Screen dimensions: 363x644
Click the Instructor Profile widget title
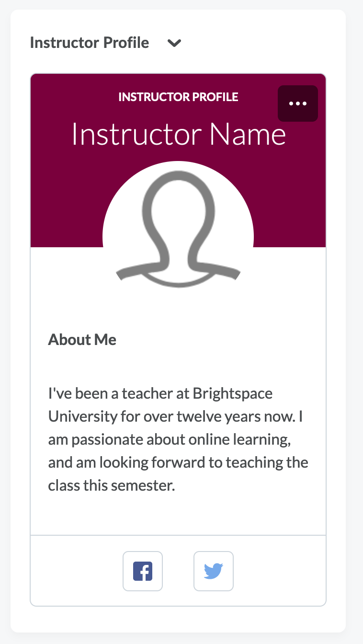coord(90,43)
